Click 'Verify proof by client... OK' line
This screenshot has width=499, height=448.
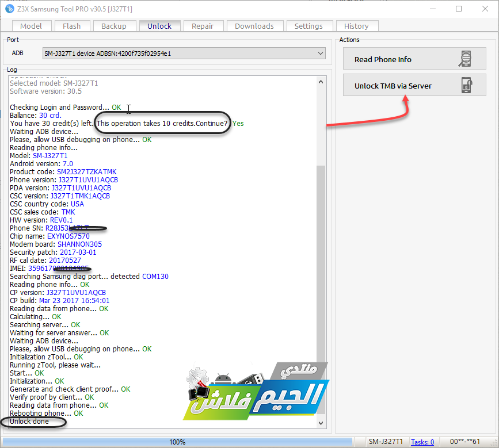[52, 397]
